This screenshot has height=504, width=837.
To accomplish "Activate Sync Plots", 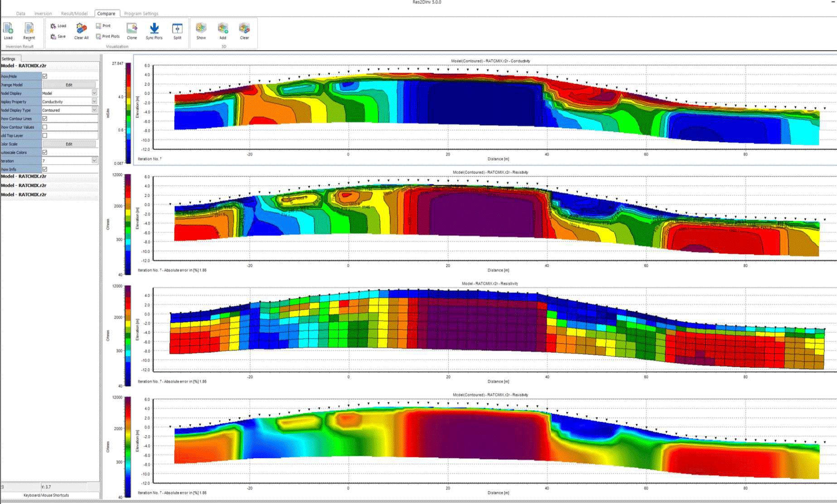I will pyautogui.click(x=154, y=30).
